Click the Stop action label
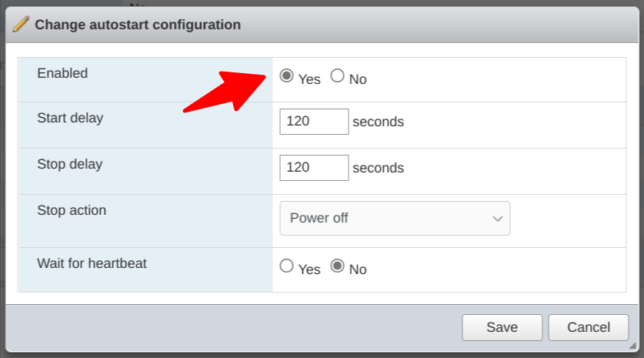The image size is (644, 358). point(72,210)
